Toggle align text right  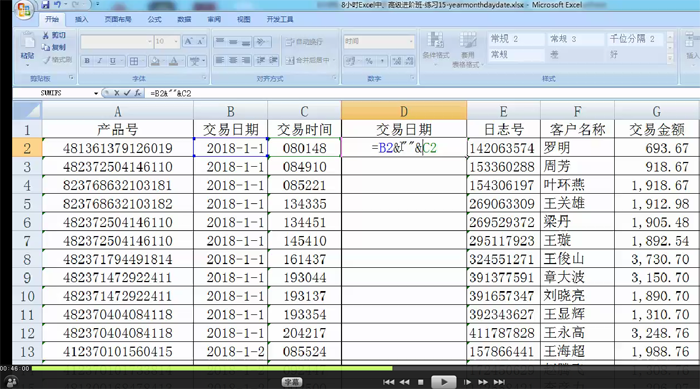tap(246, 60)
